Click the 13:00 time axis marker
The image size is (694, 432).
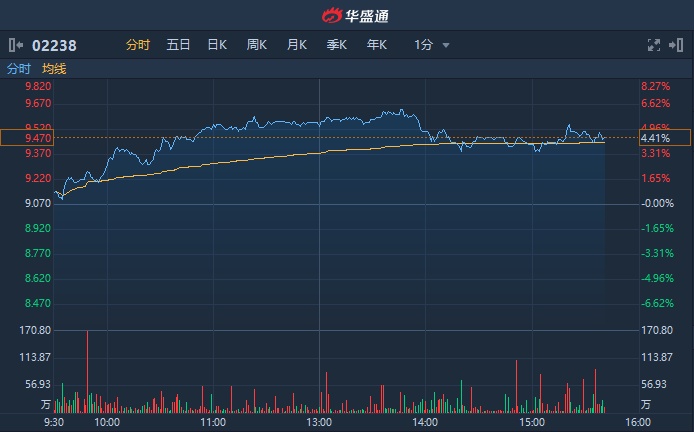(x=319, y=422)
